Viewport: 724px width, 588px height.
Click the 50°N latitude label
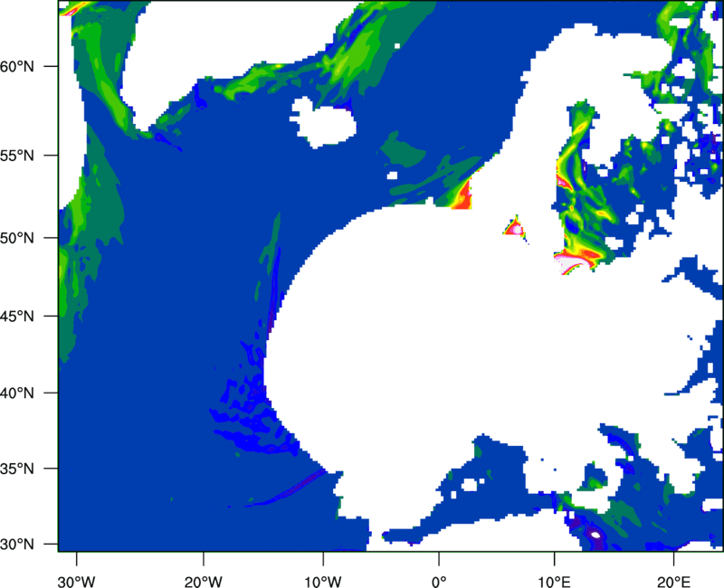point(17,238)
